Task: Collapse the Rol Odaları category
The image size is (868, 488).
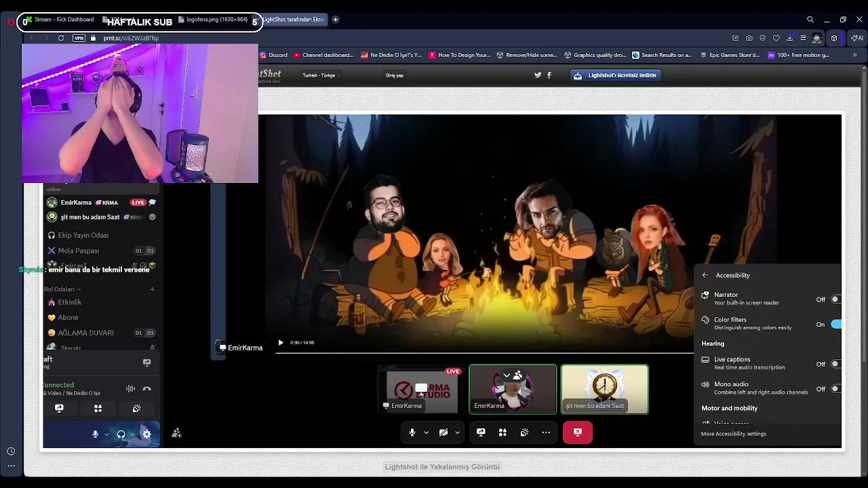Action: pyautogui.click(x=62, y=289)
